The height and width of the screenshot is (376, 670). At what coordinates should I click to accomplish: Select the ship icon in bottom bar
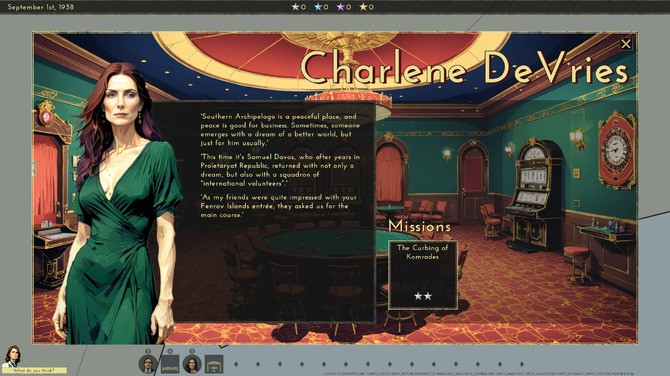click(170, 364)
